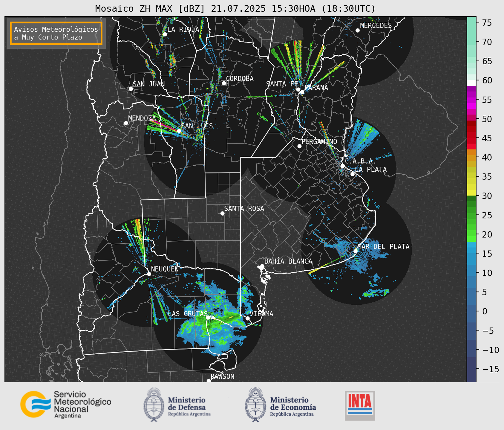Select the SANTA ROSA city marker

point(222,213)
